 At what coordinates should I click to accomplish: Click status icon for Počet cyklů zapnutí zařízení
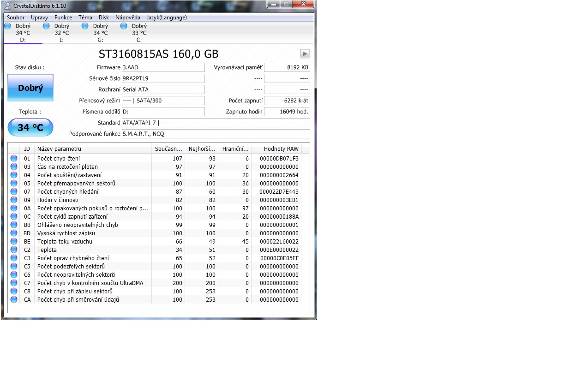tap(14, 216)
